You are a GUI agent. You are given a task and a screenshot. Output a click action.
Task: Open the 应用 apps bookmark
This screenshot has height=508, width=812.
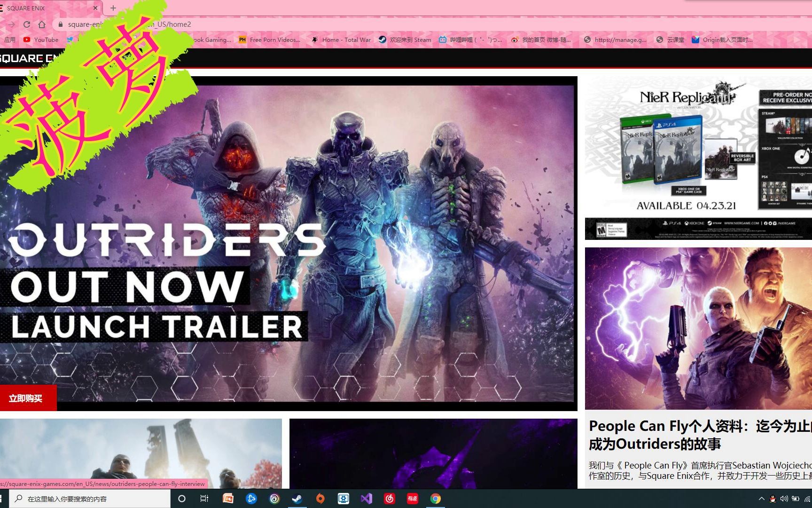click(x=9, y=40)
